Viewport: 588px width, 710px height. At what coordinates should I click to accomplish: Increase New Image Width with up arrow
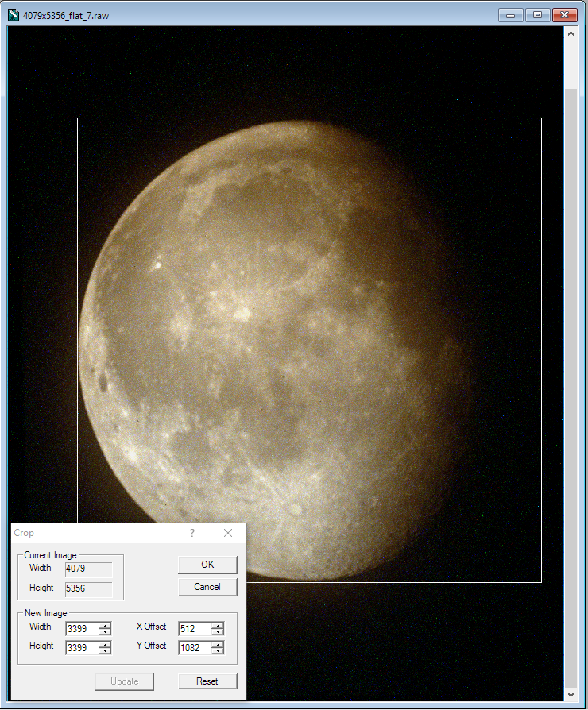(105, 625)
